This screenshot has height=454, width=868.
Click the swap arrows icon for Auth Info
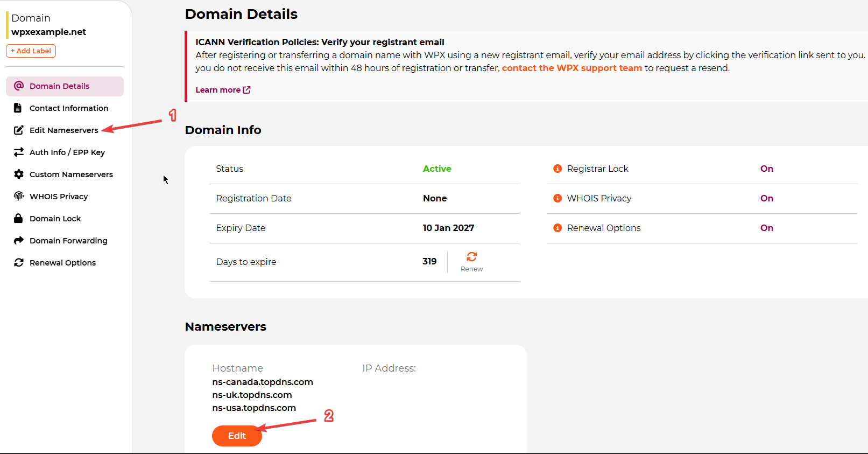(19, 152)
